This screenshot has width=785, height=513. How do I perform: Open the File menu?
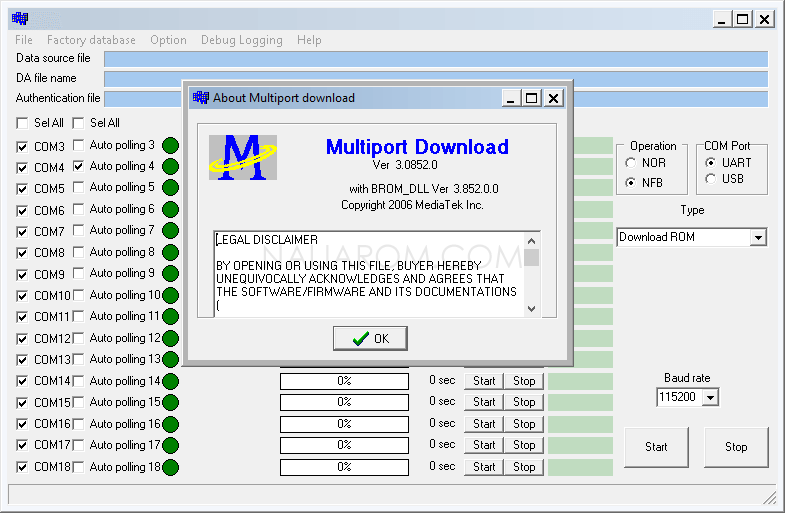[24, 40]
